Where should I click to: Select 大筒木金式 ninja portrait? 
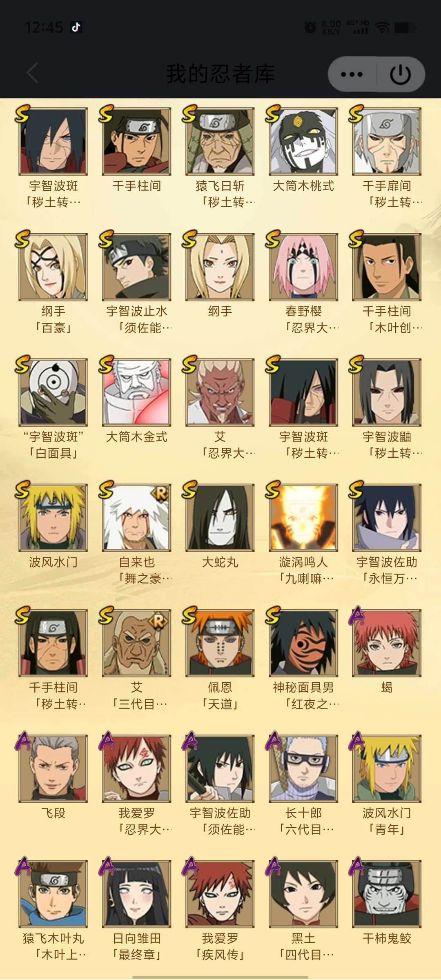pyautogui.click(x=137, y=392)
